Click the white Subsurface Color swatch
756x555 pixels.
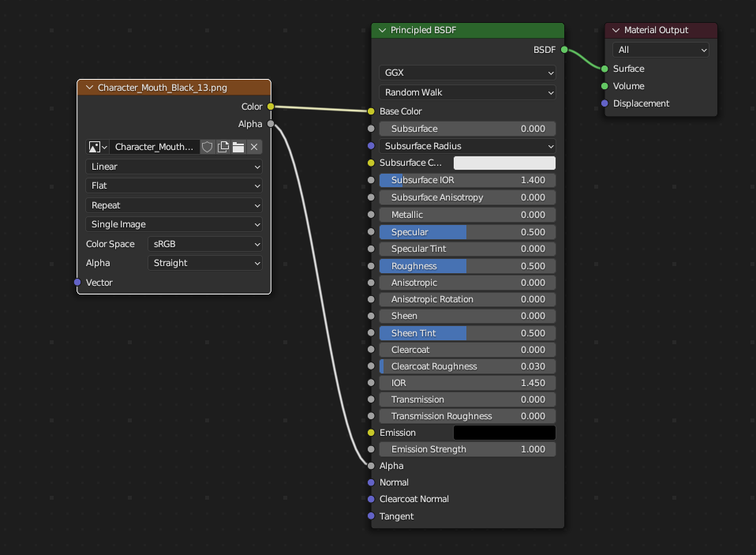click(504, 163)
